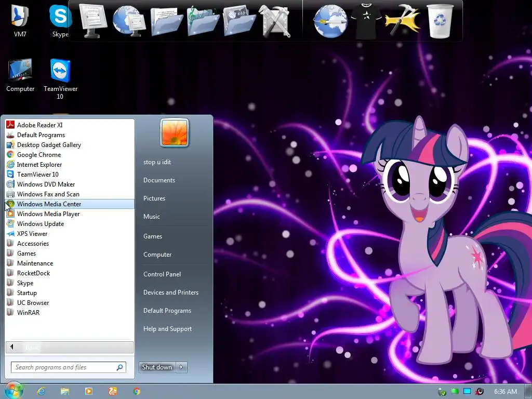Expand the RocketDock folder
Viewport: 532px width, 399px height.
(70, 273)
